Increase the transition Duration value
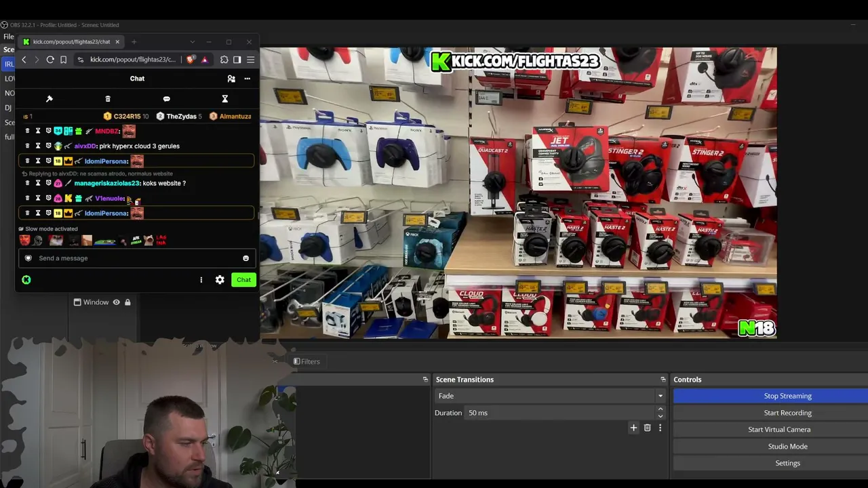This screenshot has width=868, height=488. (x=660, y=409)
